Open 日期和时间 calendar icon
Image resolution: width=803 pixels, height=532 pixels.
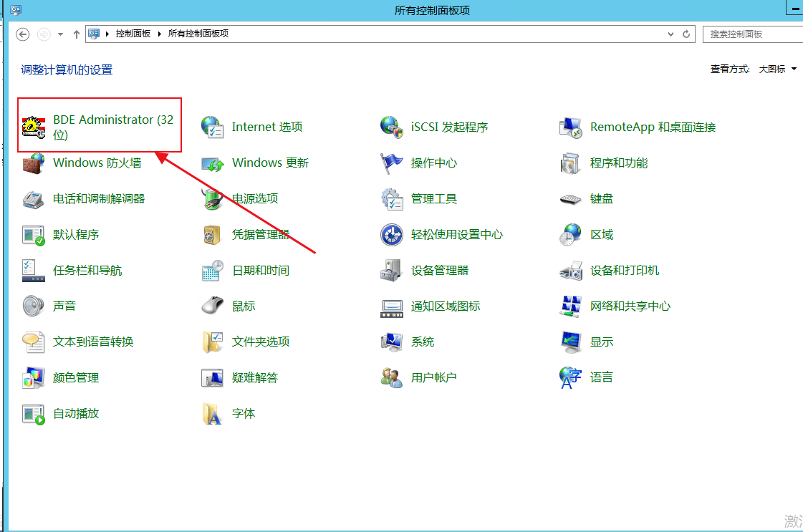click(212, 271)
